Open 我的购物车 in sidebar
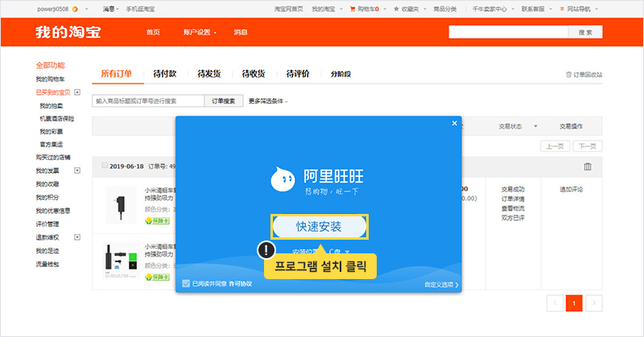644x337 pixels. [50, 79]
